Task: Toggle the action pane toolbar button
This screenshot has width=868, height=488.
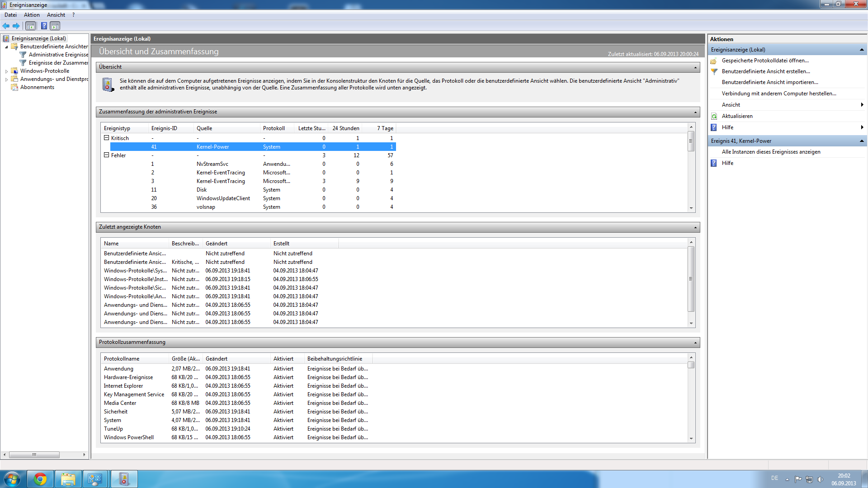Action: (55, 26)
